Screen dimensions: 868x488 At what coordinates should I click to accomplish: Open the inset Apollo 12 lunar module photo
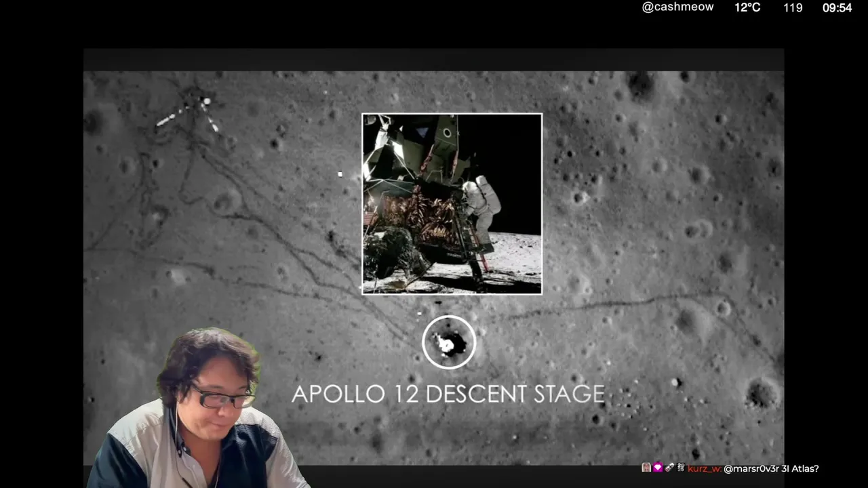(452, 203)
